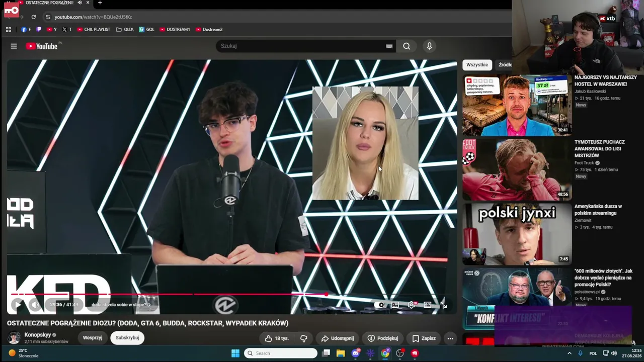
Task: Open OBS Studio from the taskbar
Action: pyautogui.click(x=400, y=353)
